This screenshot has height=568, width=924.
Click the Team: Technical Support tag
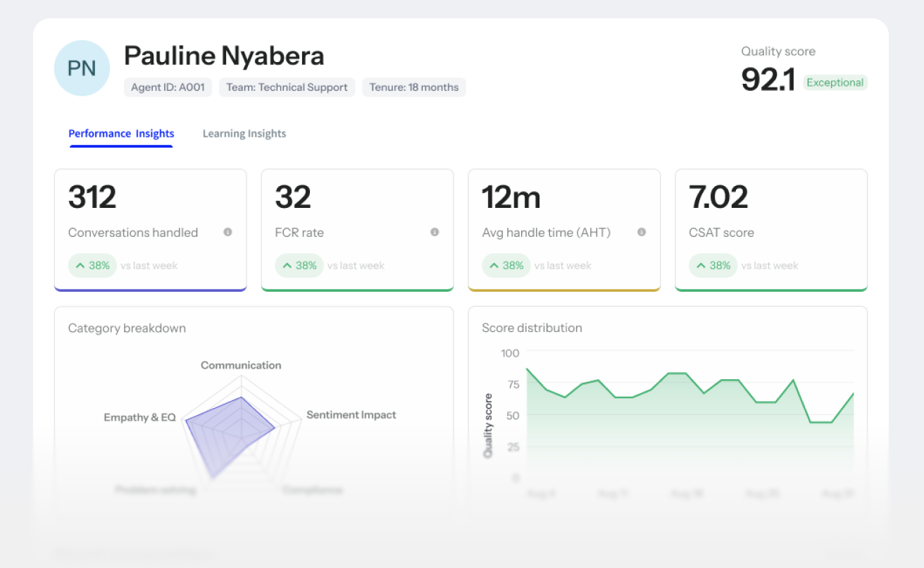coord(287,87)
